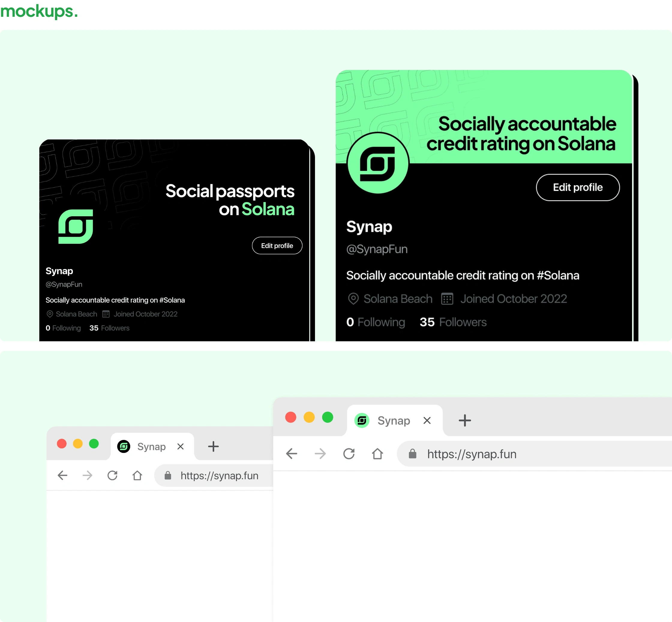
Task: Click the green maximize dot on the right browser
Action: tap(328, 417)
